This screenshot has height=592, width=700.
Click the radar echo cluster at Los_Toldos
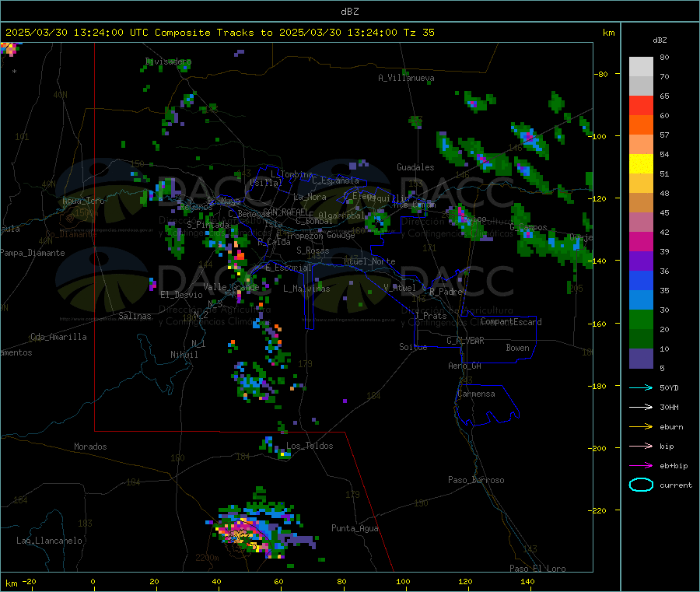pos(276,448)
